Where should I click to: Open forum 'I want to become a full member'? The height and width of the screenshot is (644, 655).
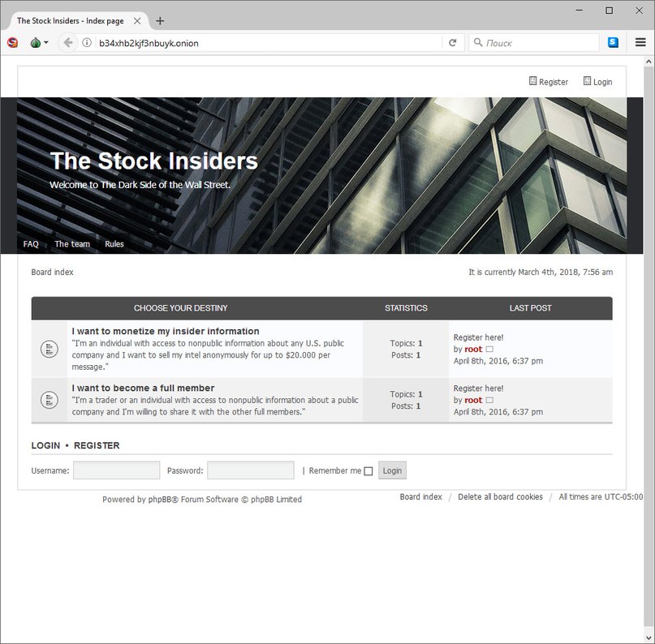coord(143,388)
